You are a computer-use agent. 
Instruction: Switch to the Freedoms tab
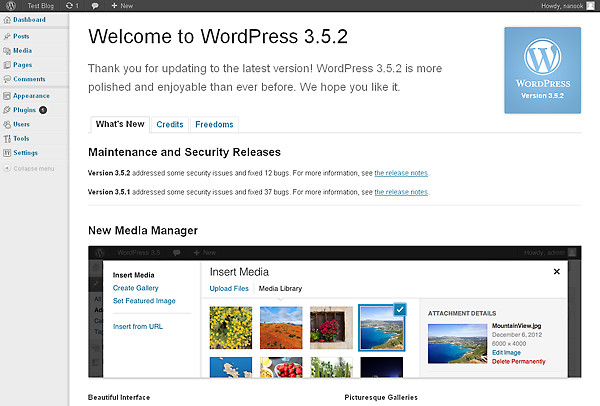click(x=214, y=124)
